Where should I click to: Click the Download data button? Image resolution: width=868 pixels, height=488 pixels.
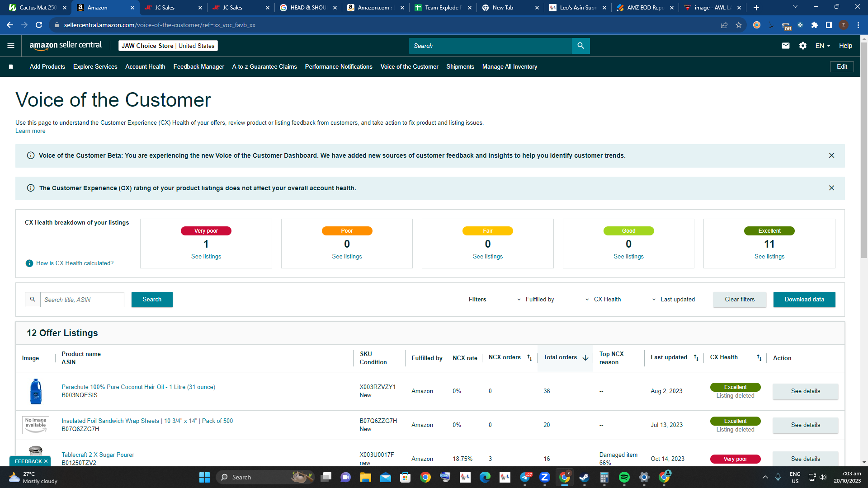click(804, 300)
